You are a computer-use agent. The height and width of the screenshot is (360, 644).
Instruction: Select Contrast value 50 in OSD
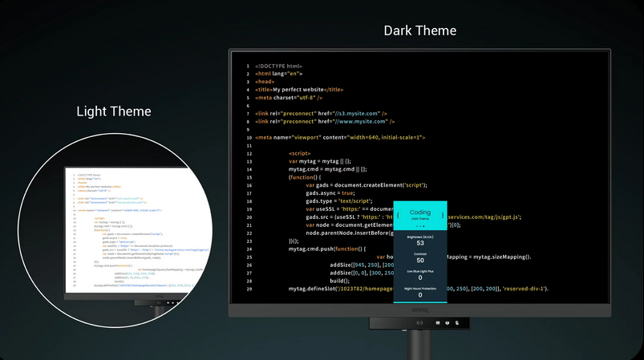tap(420, 261)
